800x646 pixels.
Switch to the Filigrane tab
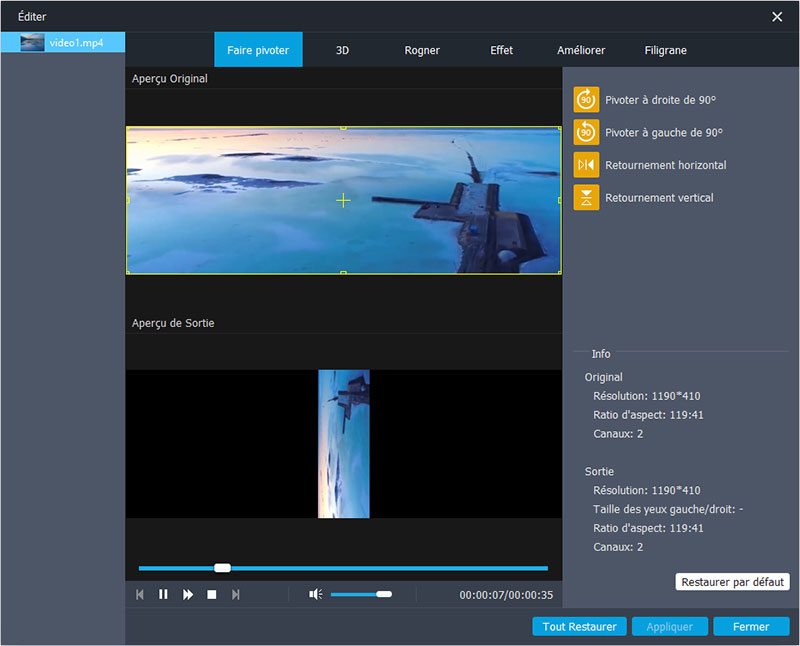tap(664, 49)
